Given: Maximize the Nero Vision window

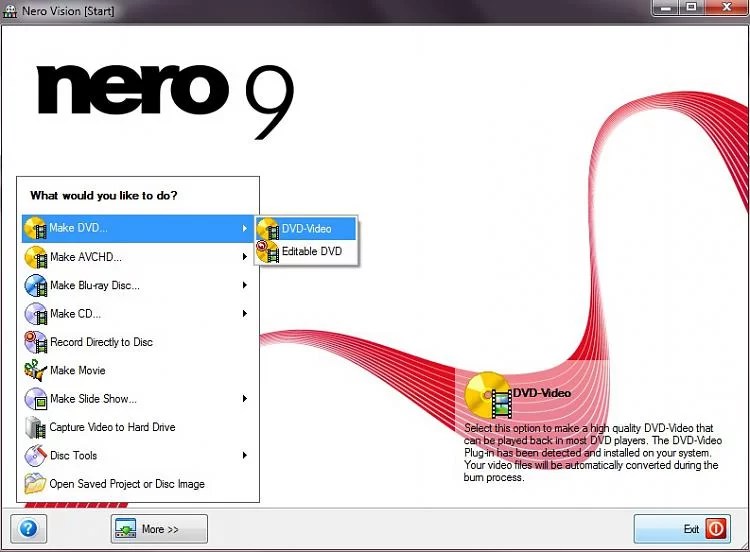Looking at the screenshot, I should [691, 8].
